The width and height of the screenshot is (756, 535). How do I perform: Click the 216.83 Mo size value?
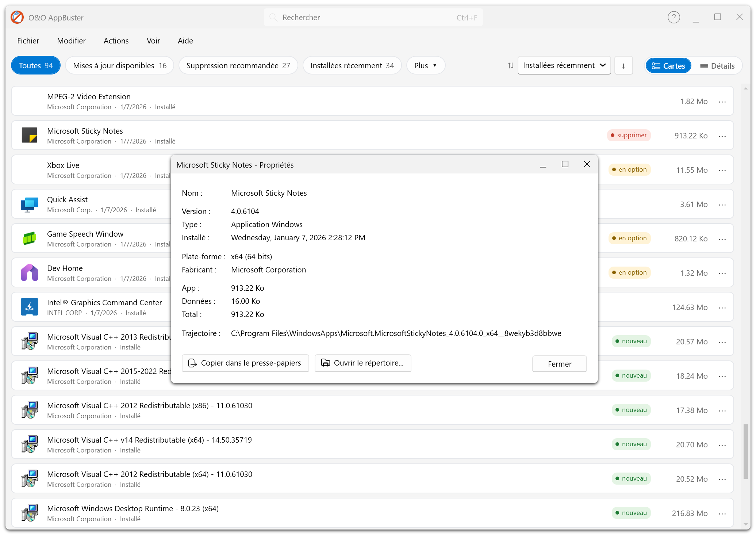tap(690, 513)
